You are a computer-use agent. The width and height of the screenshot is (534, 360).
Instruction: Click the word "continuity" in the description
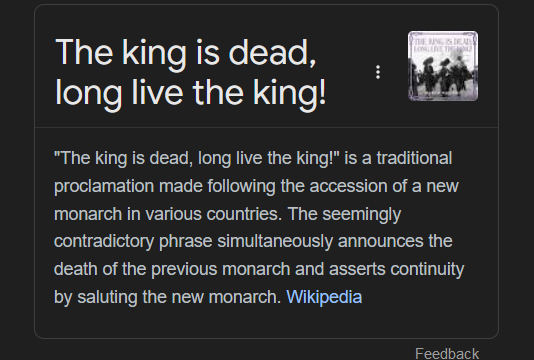coord(427,269)
